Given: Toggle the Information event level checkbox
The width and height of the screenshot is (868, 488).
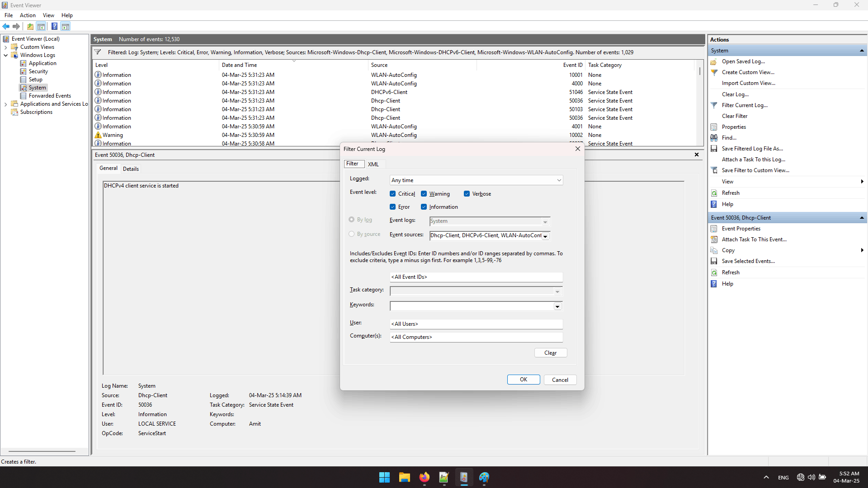Looking at the screenshot, I should coord(424,207).
